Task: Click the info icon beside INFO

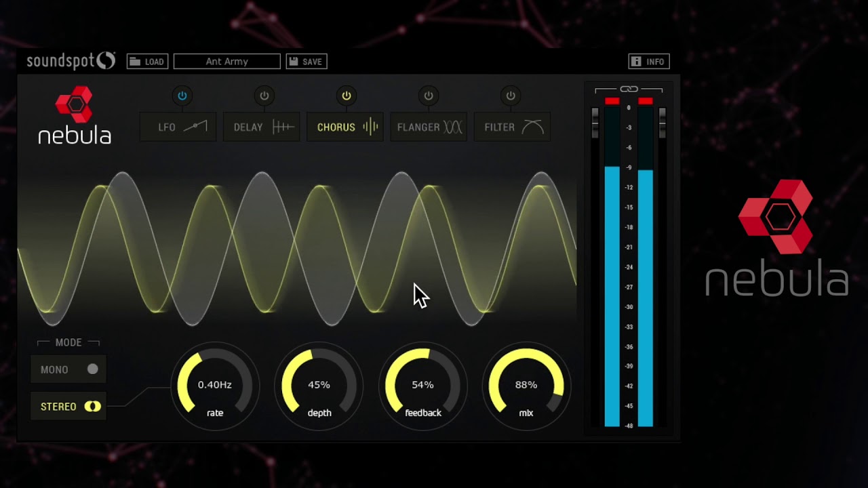Action: tap(636, 62)
